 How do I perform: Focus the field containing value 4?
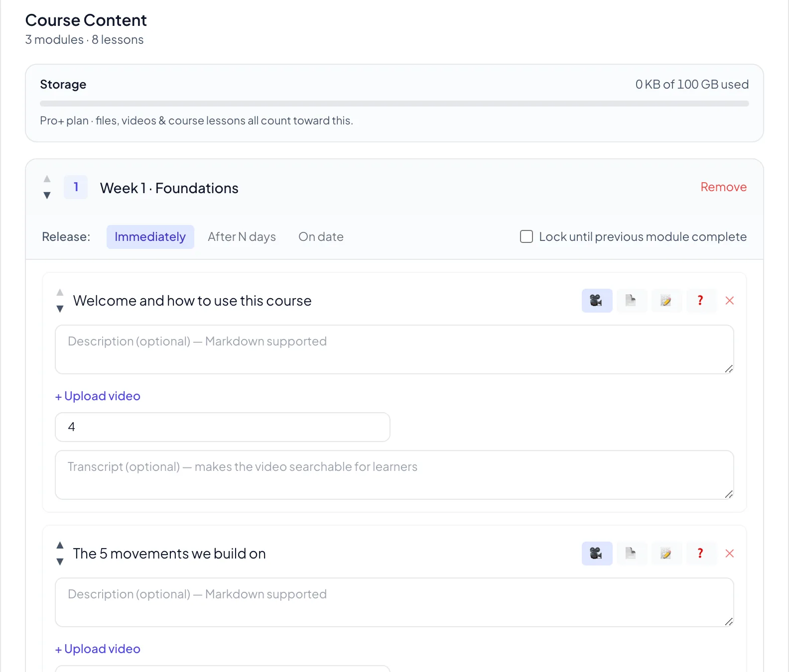click(223, 427)
